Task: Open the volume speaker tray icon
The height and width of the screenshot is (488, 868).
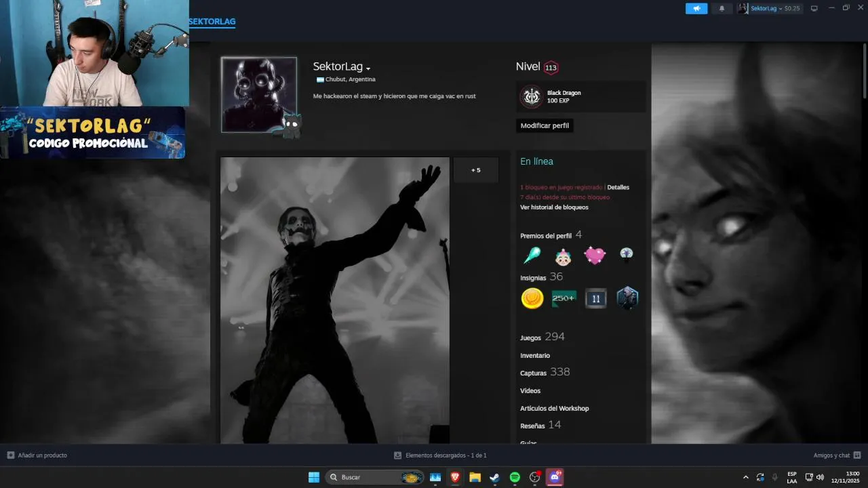Action: point(820,477)
